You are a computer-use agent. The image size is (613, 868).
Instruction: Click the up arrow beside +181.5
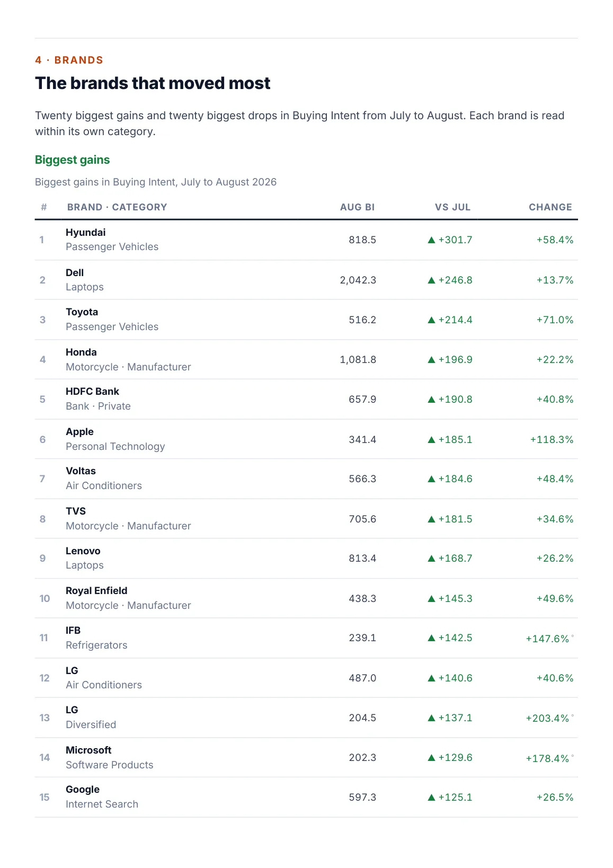pyautogui.click(x=431, y=519)
